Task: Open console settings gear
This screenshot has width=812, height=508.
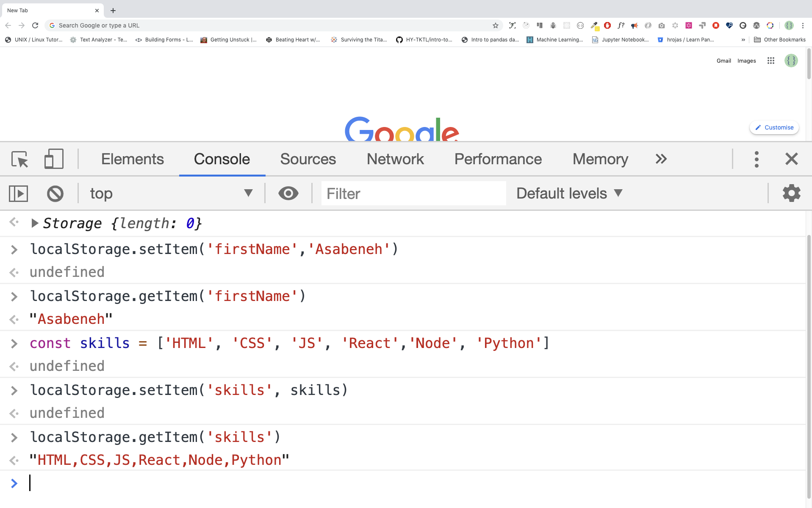Action: [791, 193]
